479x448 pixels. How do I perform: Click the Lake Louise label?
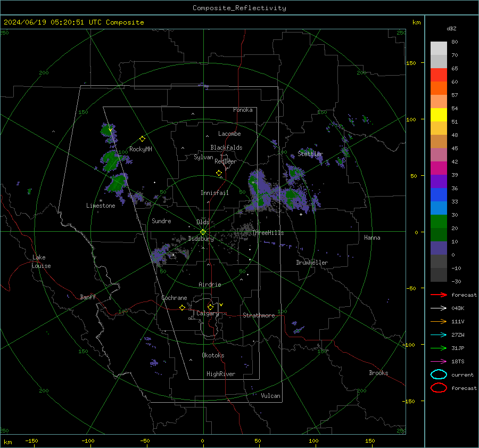[41, 262]
